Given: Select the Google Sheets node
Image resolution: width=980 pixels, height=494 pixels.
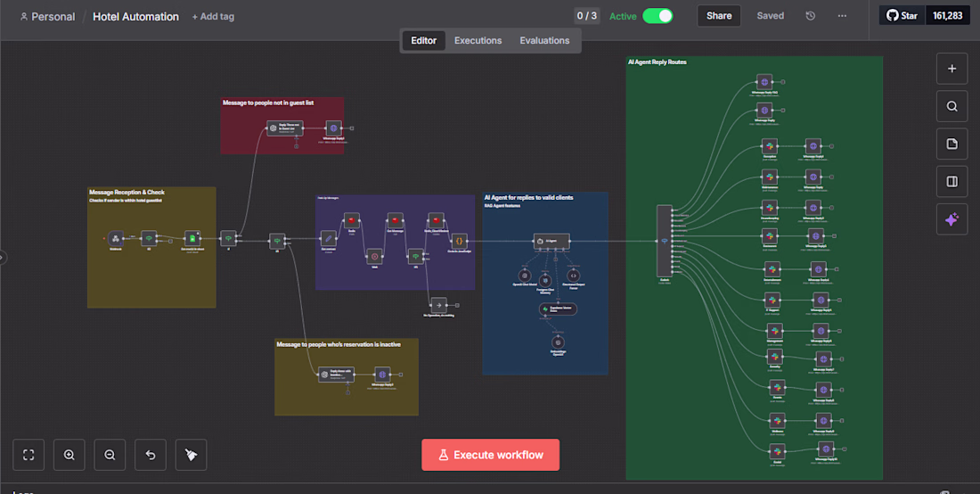Looking at the screenshot, I should [x=192, y=238].
